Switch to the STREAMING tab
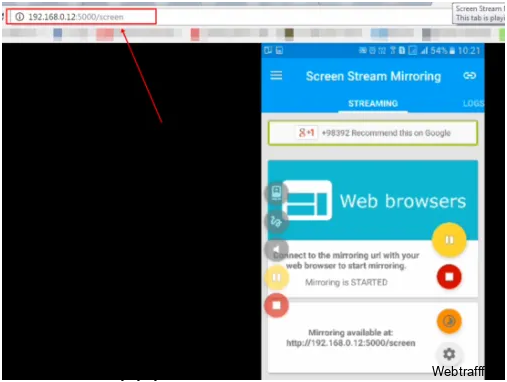507x382 pixels. click(x=373, y=103)
